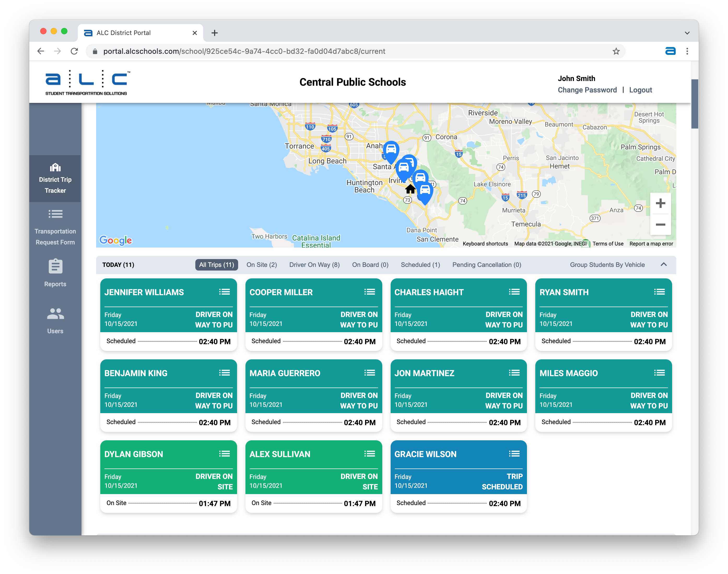728x574 pixels.
Task: Open Cooper Miller card list menu icon
Action: (x=369, y=292)
